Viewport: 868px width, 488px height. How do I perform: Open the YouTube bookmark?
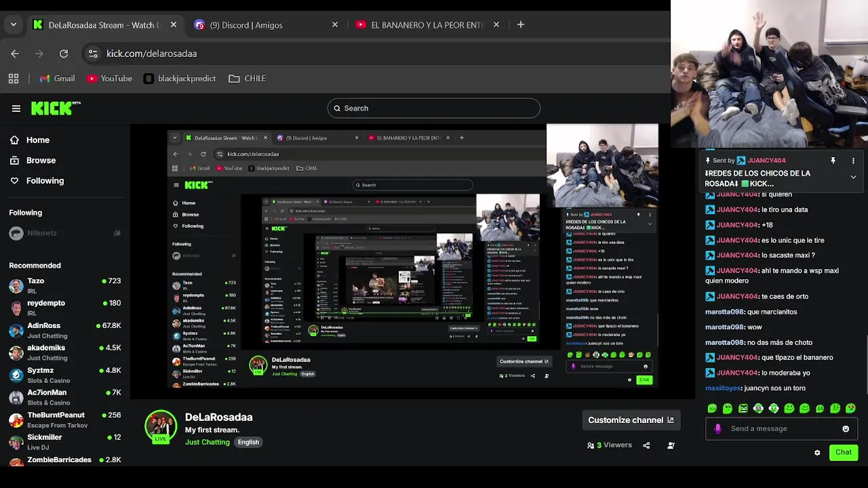109,79
